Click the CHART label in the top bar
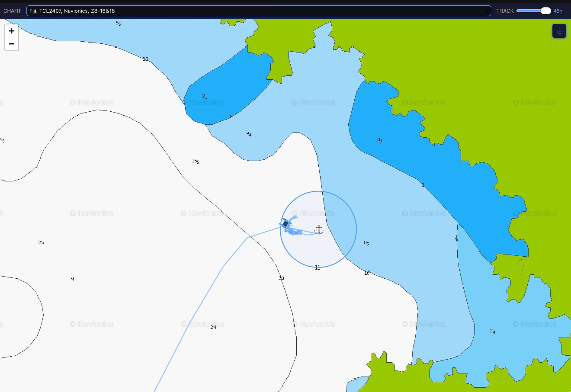571x392 pixels. 12,11
